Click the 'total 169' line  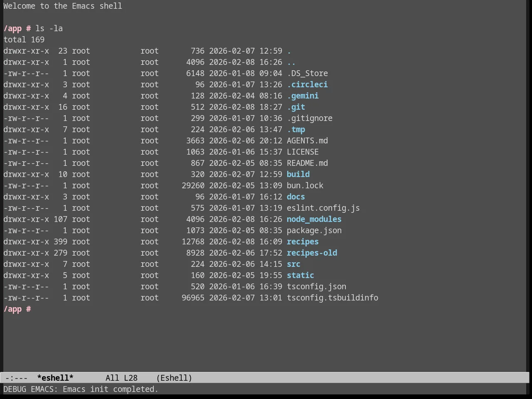[24, 39]
